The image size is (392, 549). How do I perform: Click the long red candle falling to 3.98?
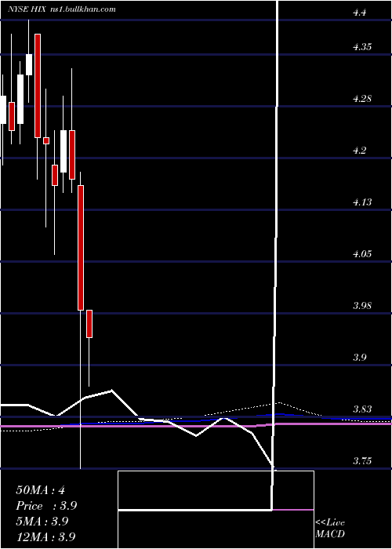pos(81,248)
